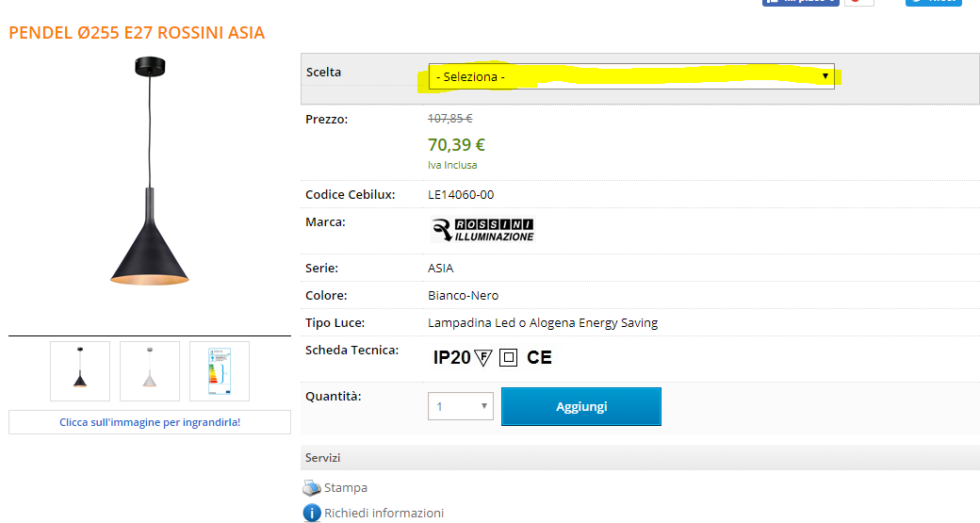Viewport: 980px width, 523px height.
Task: Open the Quantità quantity dropdown
Action: coord(461,407)
